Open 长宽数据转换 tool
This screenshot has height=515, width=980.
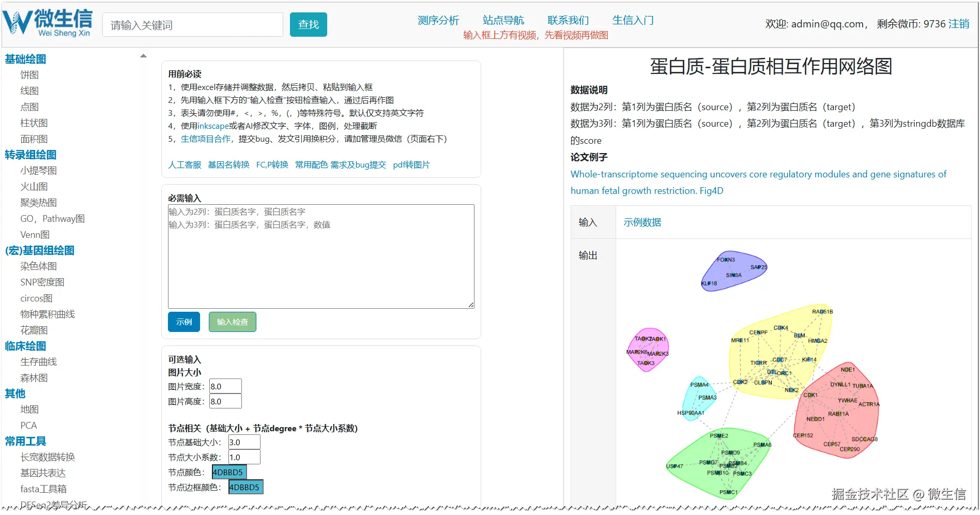pos(48,457)
